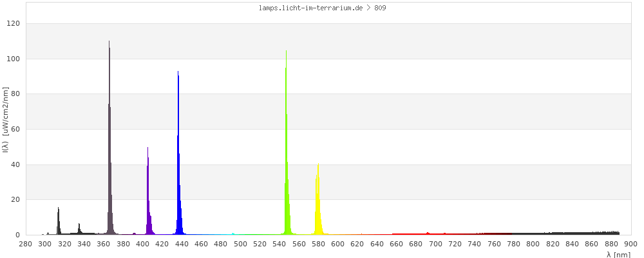This screenshot has height=258, width=644.
Task: Click the x-axis tick label 280
Action: point(26,244)
